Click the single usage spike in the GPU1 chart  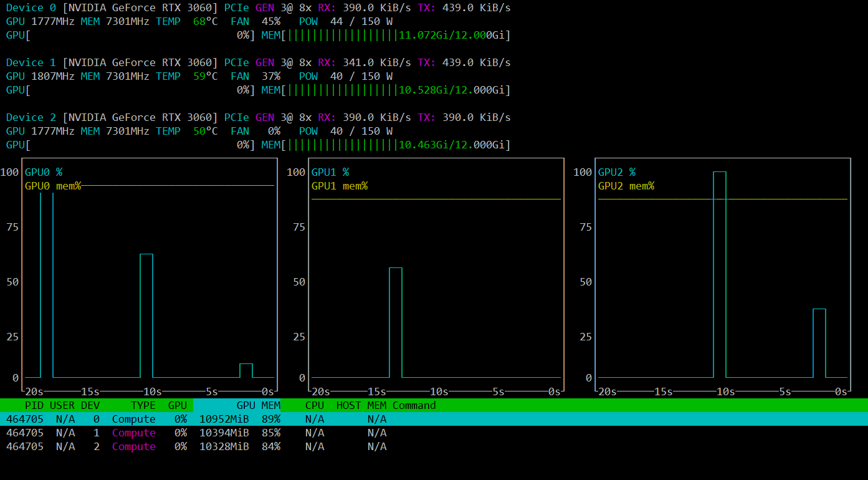396,322
